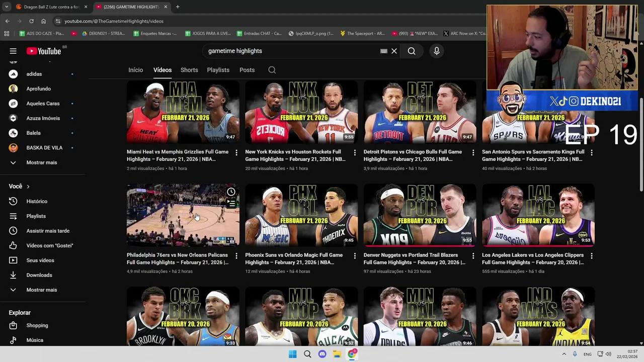Viewport: 644px width, 362px height.
Task: Open options menu for Lakers vs Clippers video
Action: point(592,255)
